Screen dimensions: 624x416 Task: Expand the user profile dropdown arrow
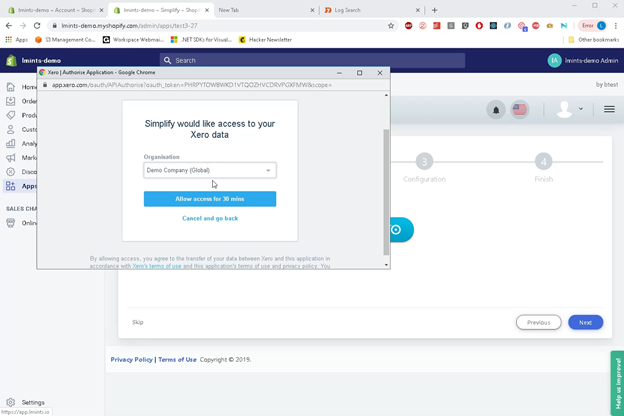pyautogui.click(x=581, y=109)
